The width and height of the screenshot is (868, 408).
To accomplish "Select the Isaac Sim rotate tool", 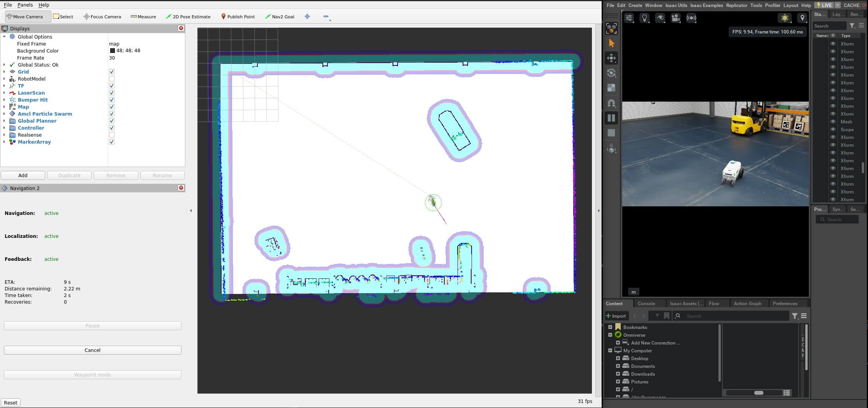I will [611, 73].
